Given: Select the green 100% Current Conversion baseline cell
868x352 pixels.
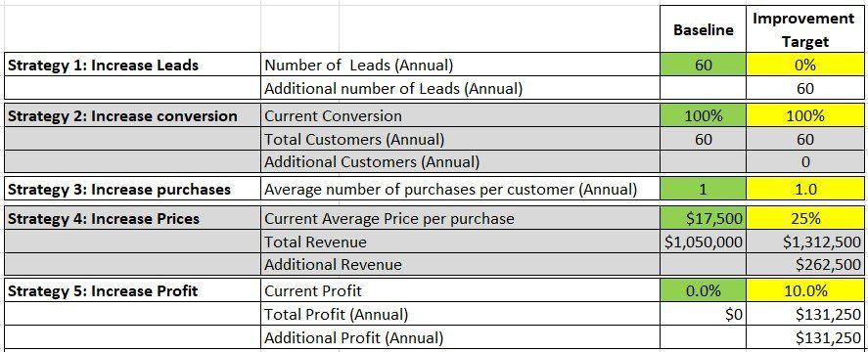Looking at the screenshot, I should point(703,115).
